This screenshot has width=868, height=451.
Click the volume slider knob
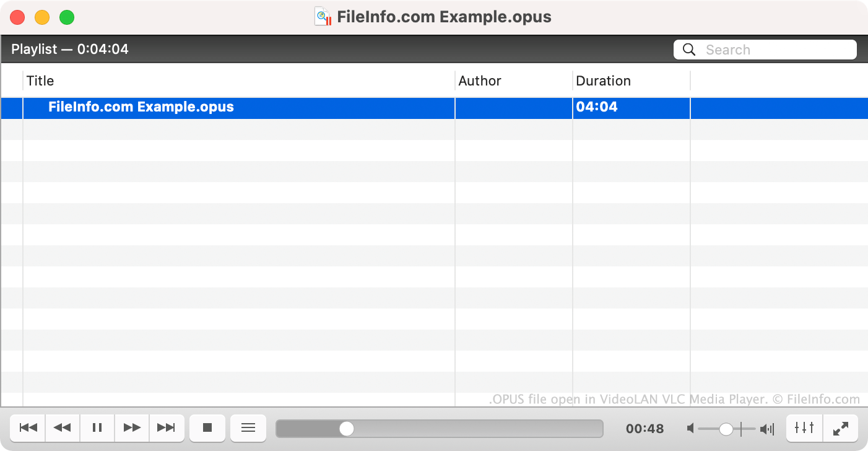pos(726,429)
